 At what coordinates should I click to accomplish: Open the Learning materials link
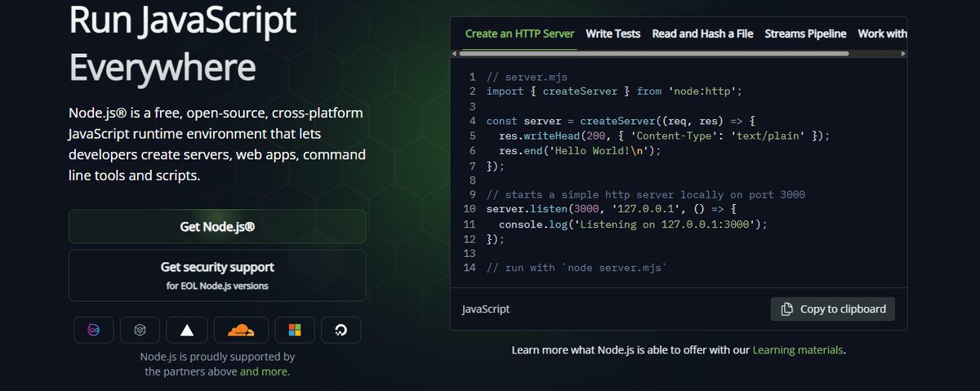click(x=798, y=350)
